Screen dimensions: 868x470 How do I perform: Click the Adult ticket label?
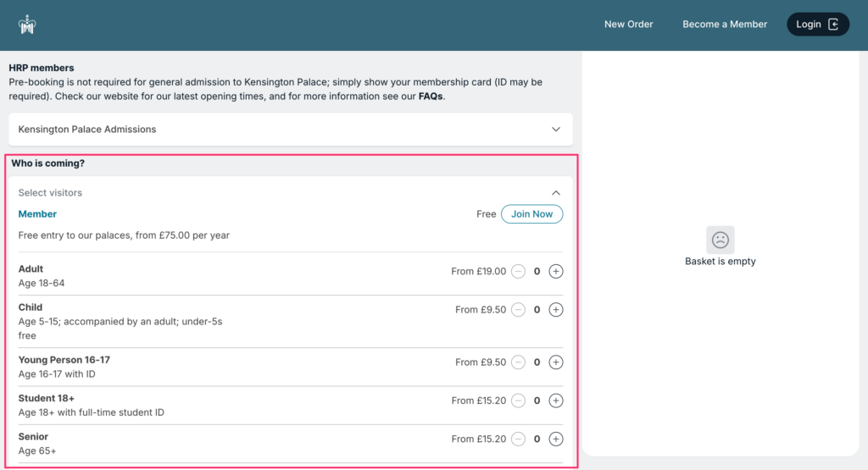31,268
